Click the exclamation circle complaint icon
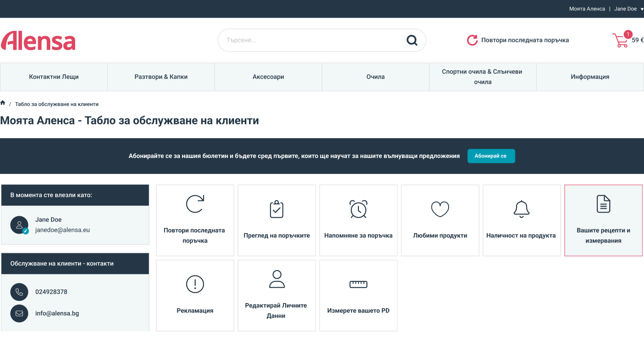Image resolution: width=644 pixels, height=340 pixels. click(x=195, y=284)
